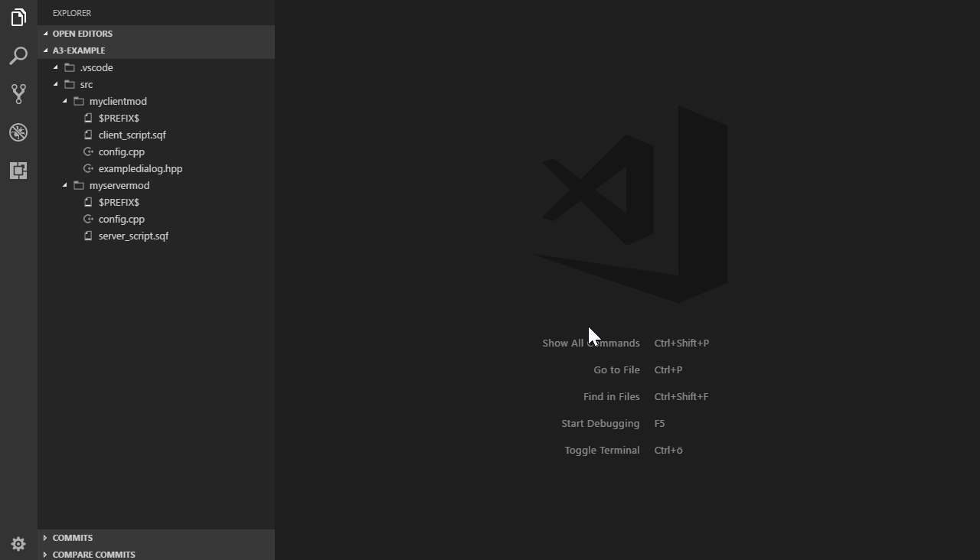Open the Manage gear menu
This screenshot has width=980, height=560.
pos(18,544)
